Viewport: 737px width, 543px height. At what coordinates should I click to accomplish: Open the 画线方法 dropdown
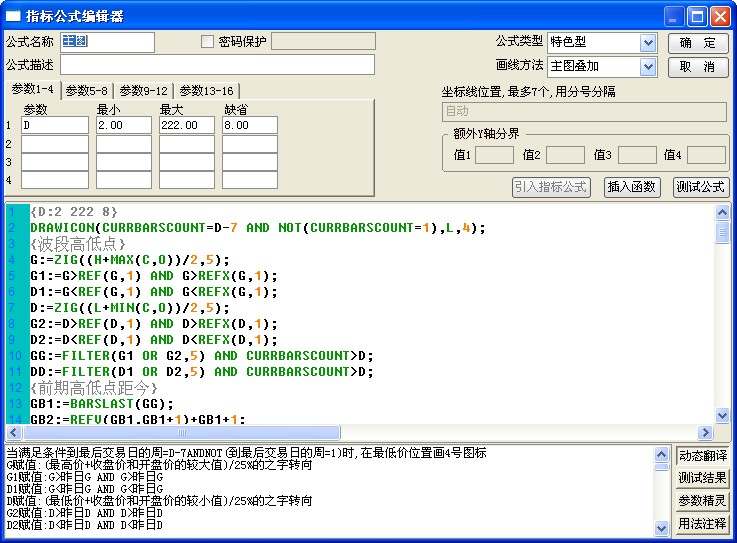648,66
